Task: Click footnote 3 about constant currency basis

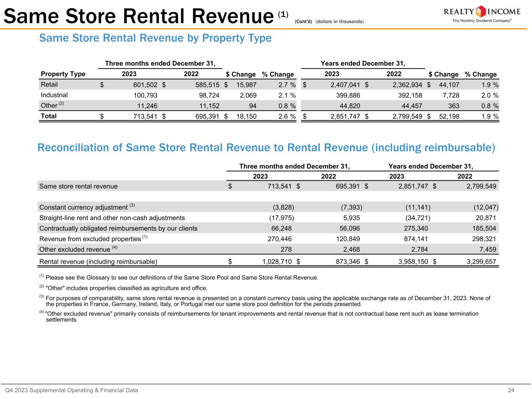Action: click(265, 301)
